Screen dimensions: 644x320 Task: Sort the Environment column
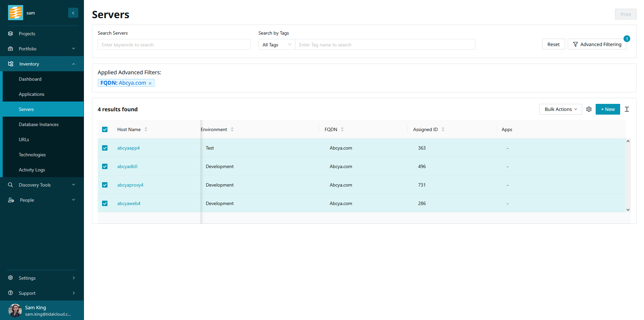(x=232, y=129)
